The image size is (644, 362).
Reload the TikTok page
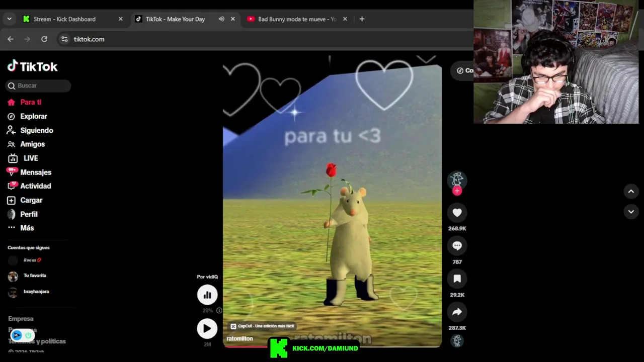(44, 39)
